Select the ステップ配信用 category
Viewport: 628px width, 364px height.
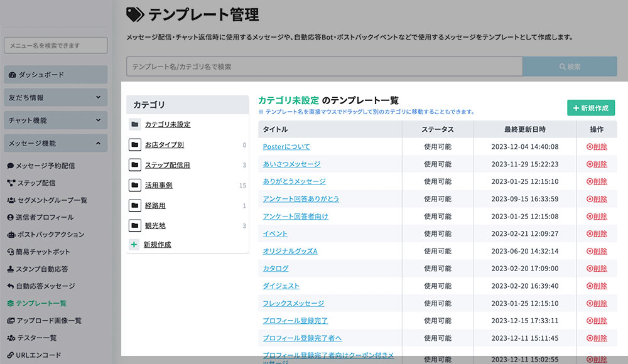[168, 165]
